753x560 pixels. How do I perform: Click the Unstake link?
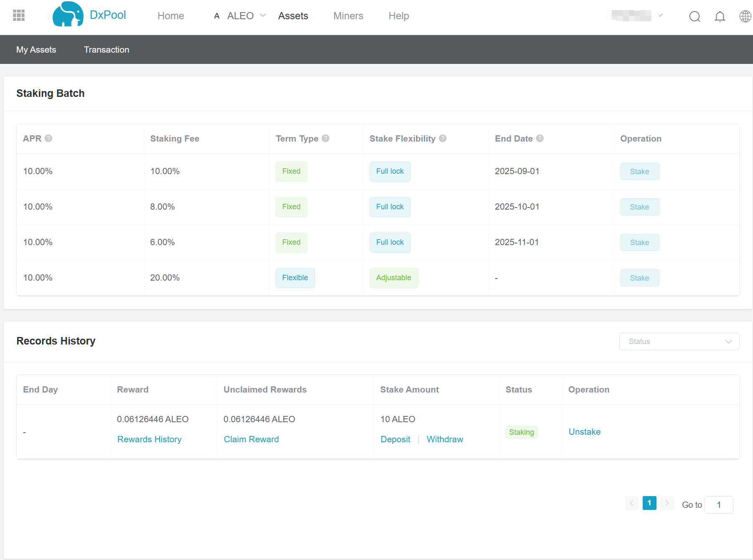(584, 432)
